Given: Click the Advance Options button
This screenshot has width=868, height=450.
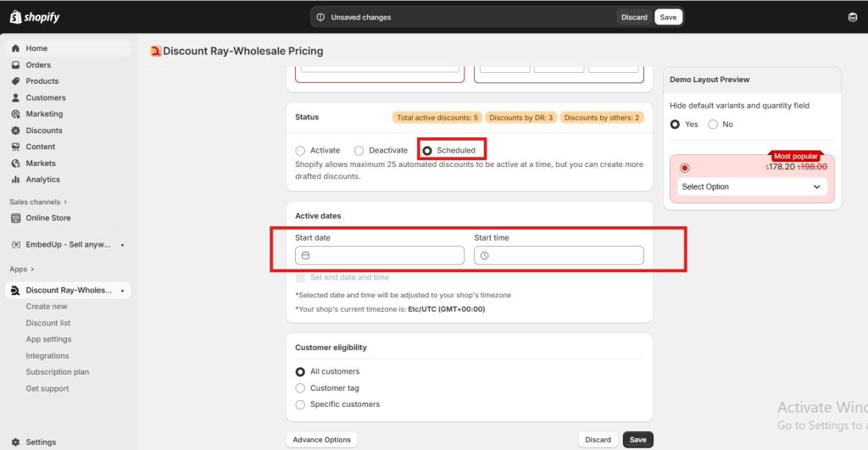Looking at the screenshot, I should 321,440.
